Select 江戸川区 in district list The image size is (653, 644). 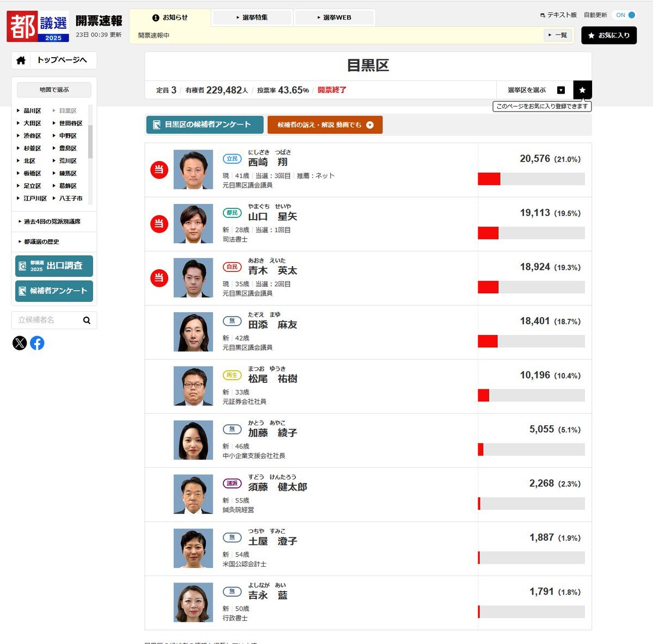click(35, 198)
